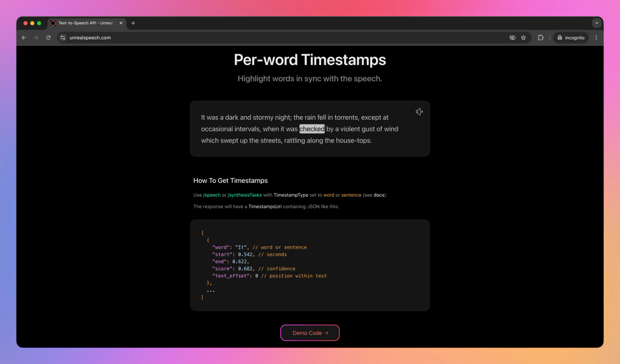Image resolution: width=620 pixels, height=364 pixels.
Task: Open the Demo Code link button
Action: pos(310,333)
